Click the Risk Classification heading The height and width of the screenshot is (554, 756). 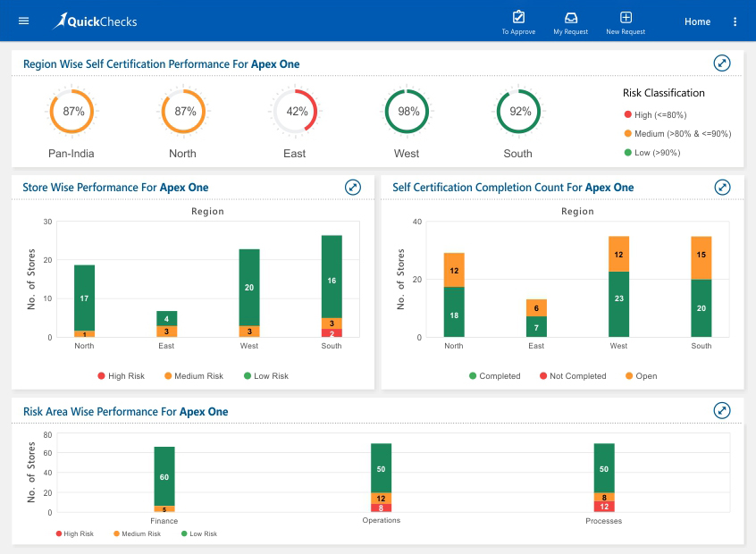point(663,93)
